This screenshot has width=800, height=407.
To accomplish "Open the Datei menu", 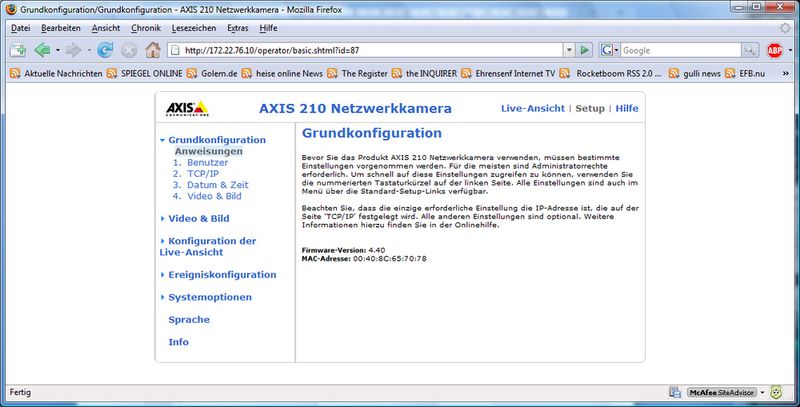I will 20,28.
